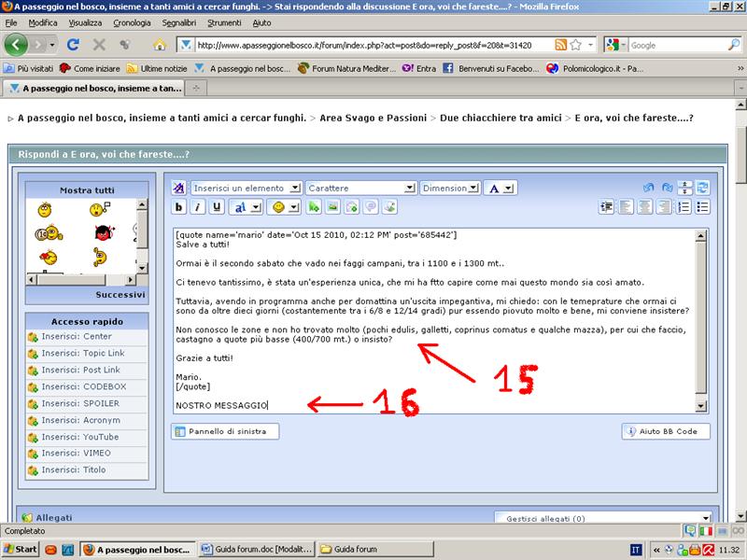Bookmark page using star icon
747x560 pixels.
tap(576, 45)
